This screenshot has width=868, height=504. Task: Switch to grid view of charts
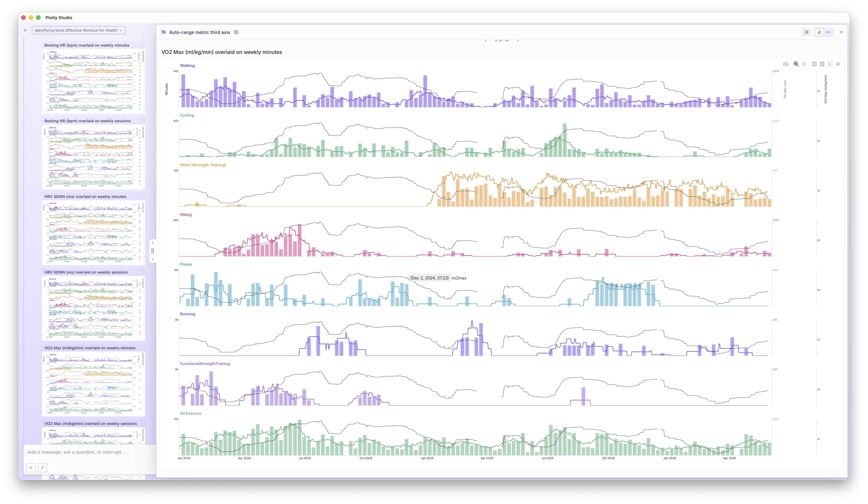806,32
